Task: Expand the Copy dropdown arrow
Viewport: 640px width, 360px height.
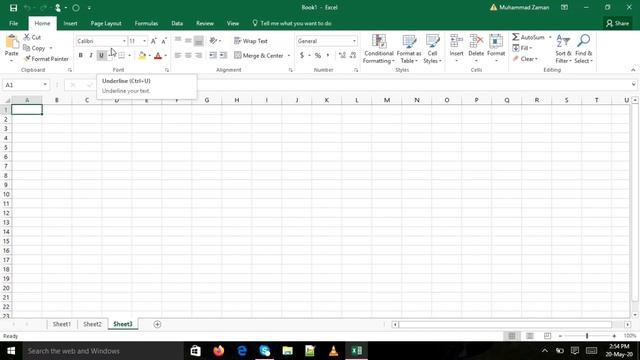Action: point(51,48)
